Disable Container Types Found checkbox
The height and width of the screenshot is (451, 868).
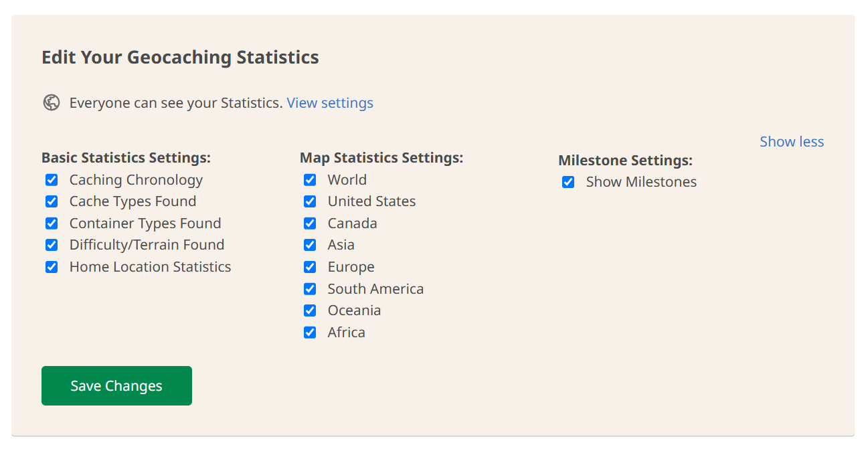52,223
